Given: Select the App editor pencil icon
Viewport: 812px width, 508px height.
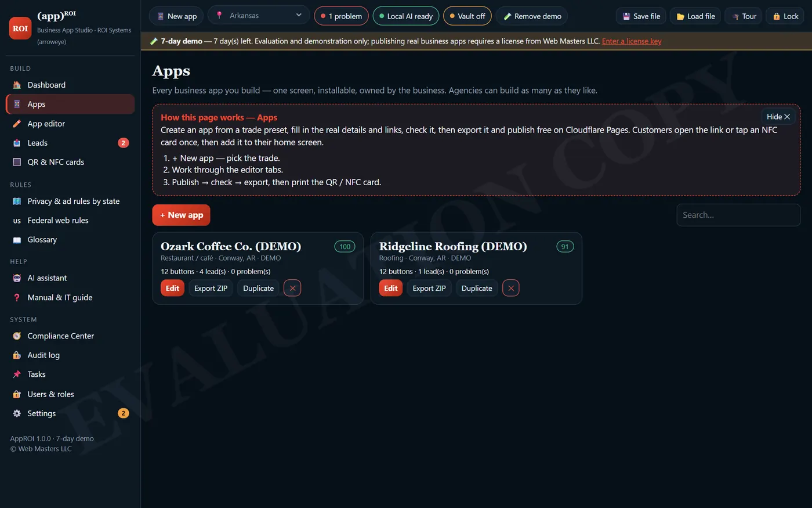Looking at the screenshot, I should [17, 124].
